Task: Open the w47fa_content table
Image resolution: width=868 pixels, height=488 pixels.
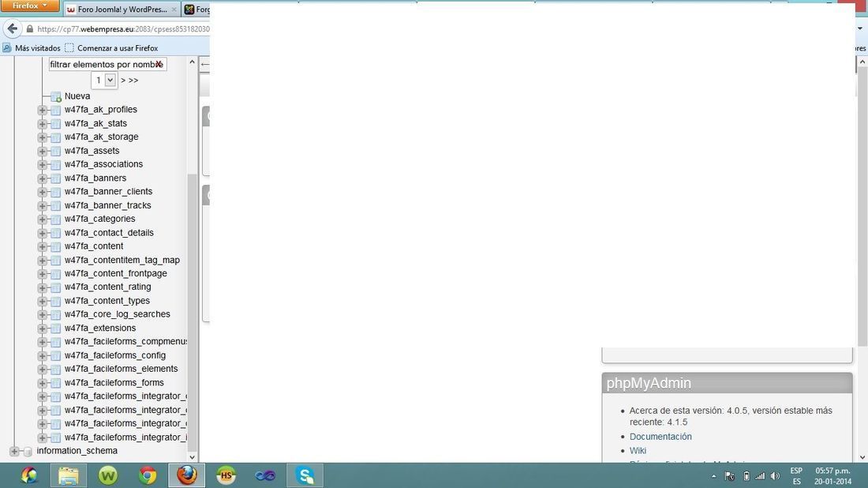Action: click(94, 246)
